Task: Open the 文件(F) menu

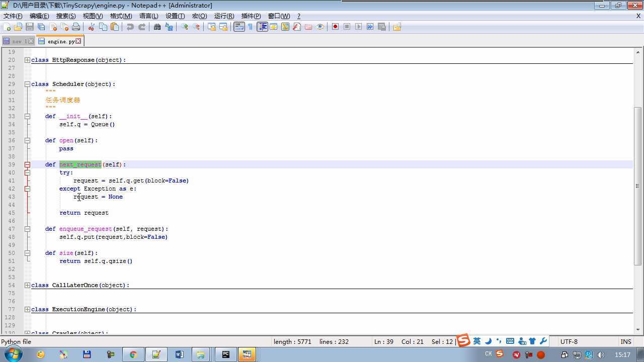Action: [x=13, y=16]
